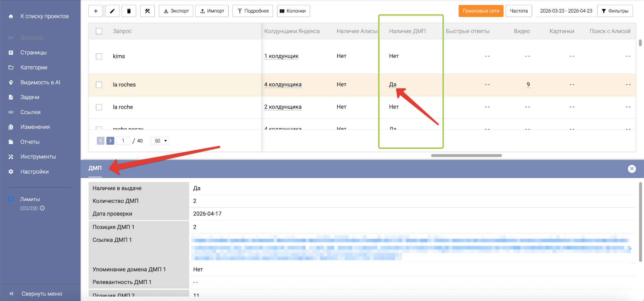Click the trash delete icon
Viewport: 644px width, 301px height.
[x=129, y=11]
